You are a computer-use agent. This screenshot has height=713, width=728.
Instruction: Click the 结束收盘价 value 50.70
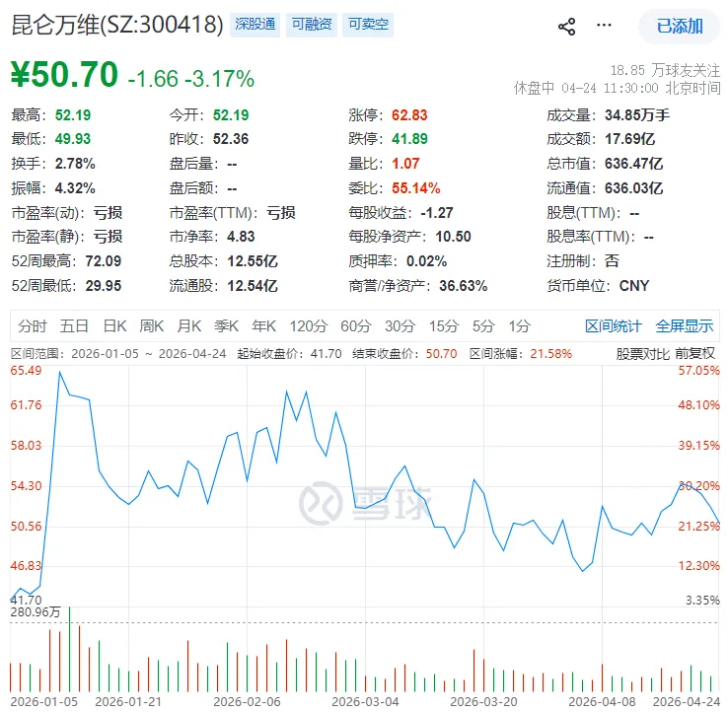[442, 354]
